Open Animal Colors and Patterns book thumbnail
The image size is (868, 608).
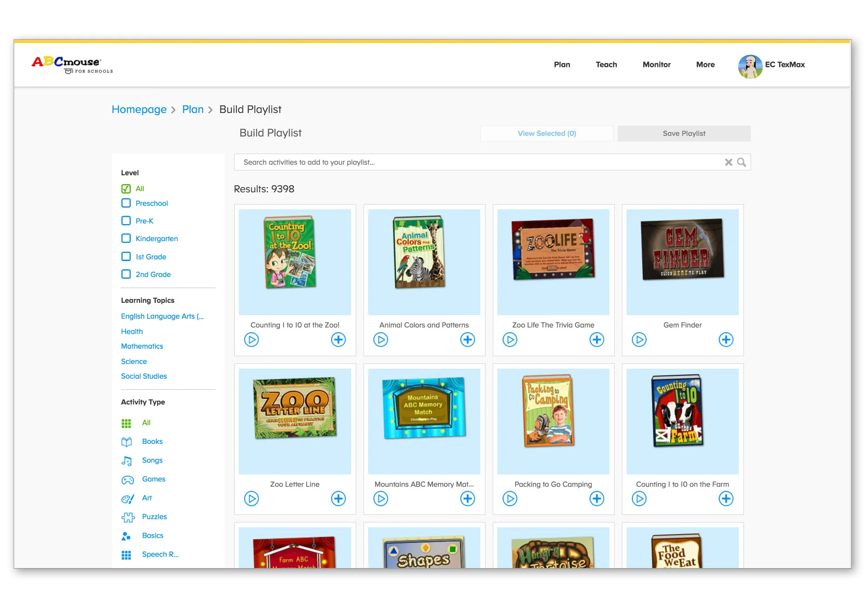[424, 262]
